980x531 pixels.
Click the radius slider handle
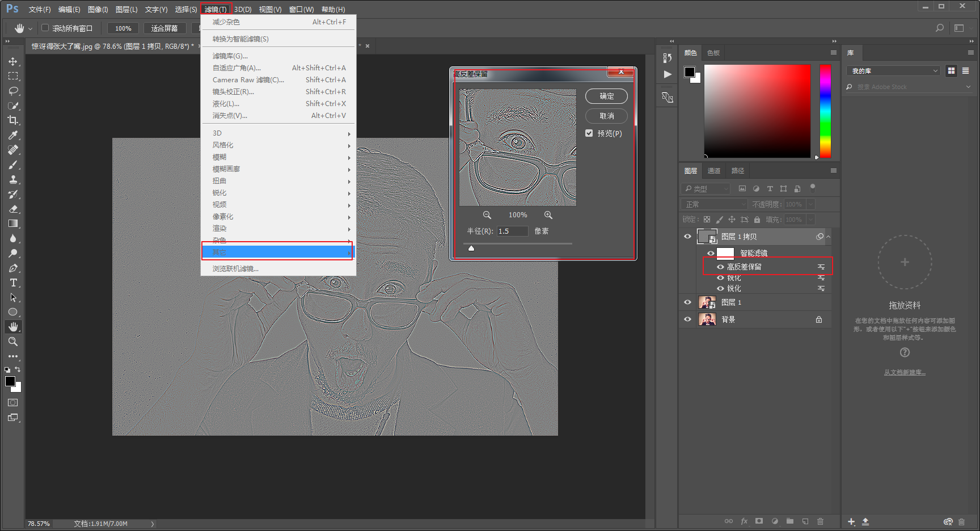[x=471, y=248]
